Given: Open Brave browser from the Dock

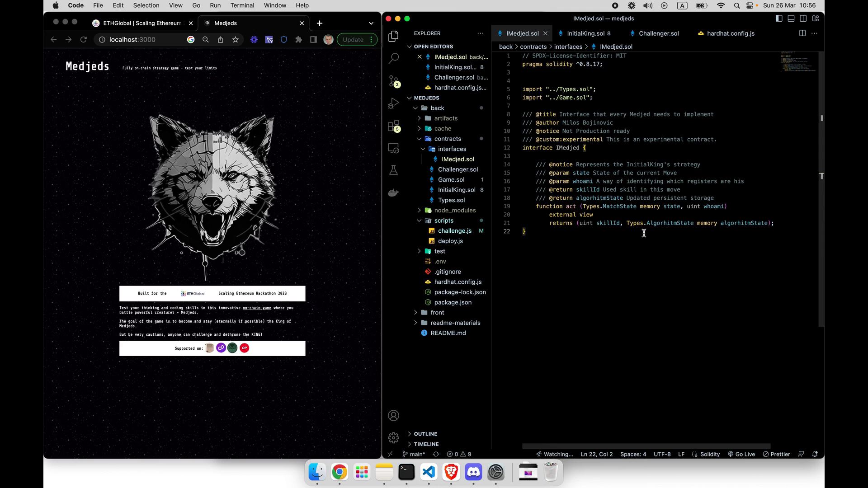Looking at the screenshot, I should pos(451,472).
